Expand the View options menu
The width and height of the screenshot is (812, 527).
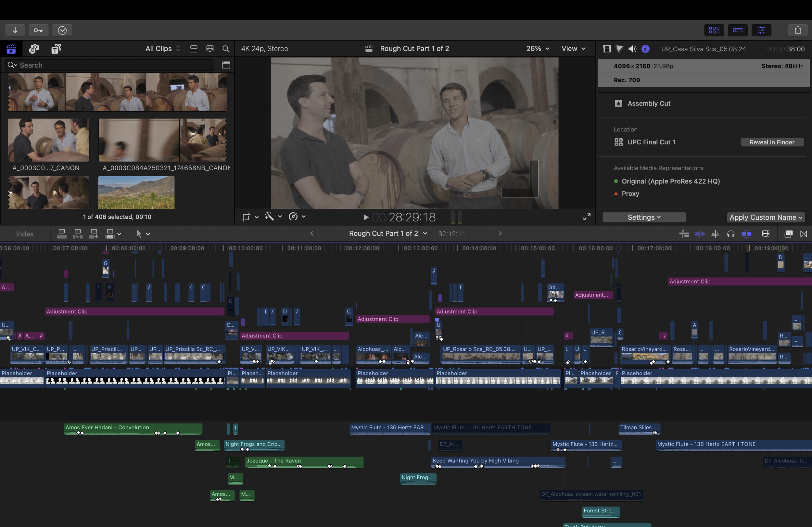(x=573, y=49)
